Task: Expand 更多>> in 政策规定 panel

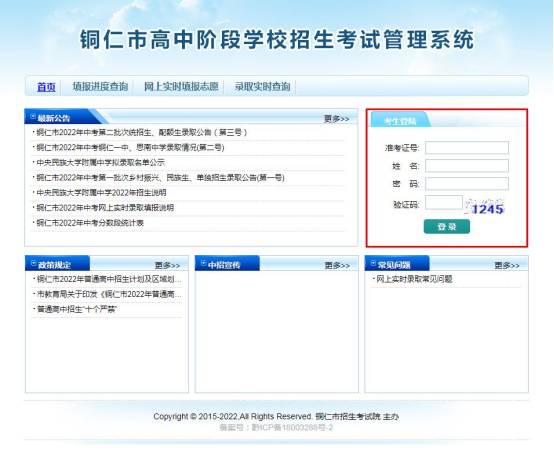Action: [x=167, y=265]
